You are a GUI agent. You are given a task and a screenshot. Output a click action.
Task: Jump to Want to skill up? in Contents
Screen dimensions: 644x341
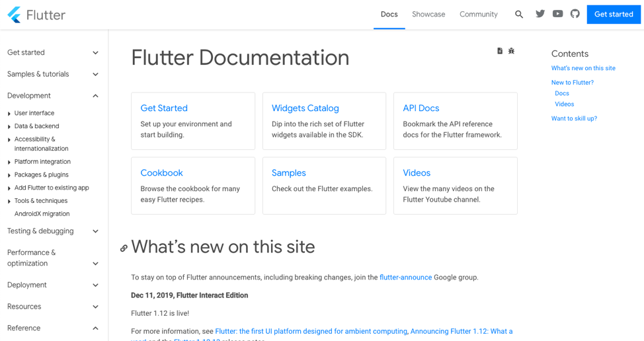(x=574, y=118)
